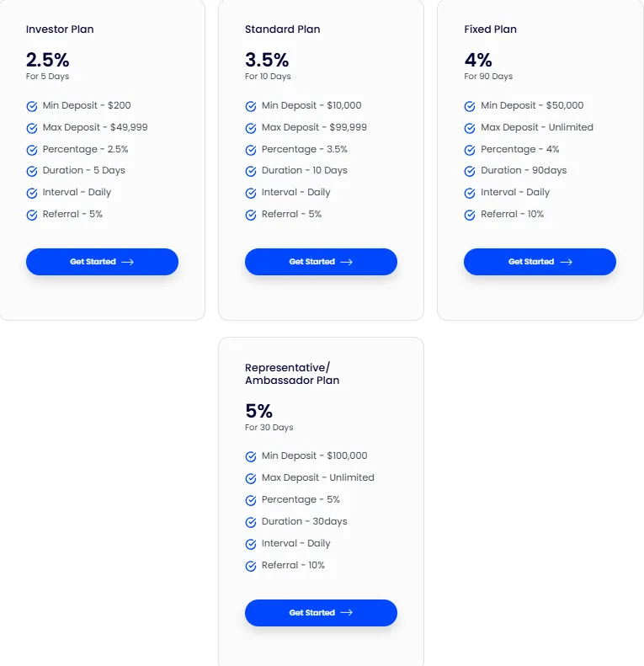Screen dimensions: 644x666
Task: Click the Investor Plan title
Action: (60, 29)
